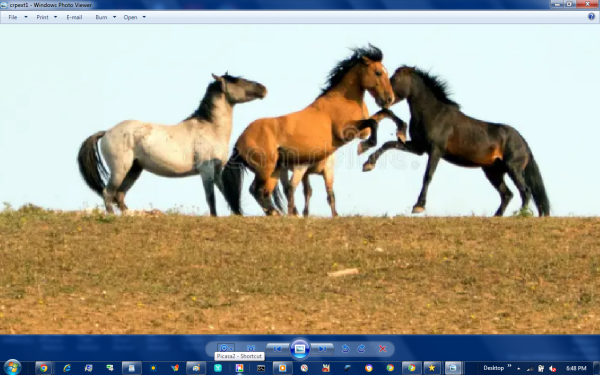Open the Open menu

tap(134, 17)
